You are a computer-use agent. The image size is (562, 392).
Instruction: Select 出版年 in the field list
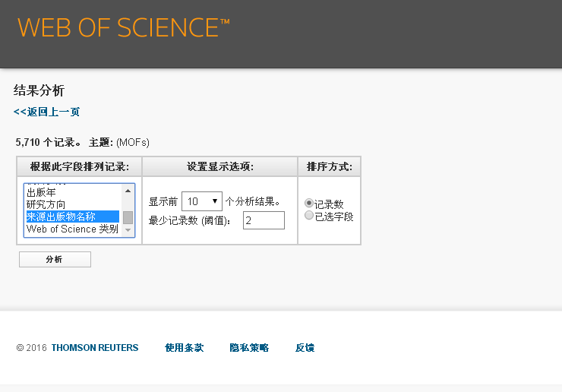click(42, 193)
